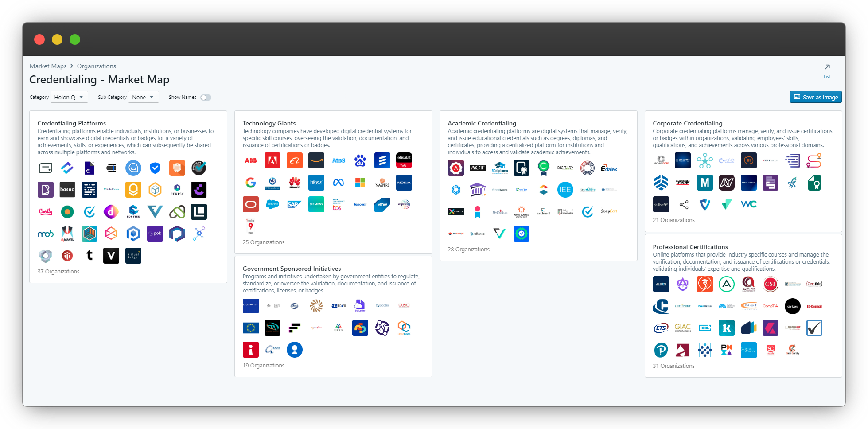Click the Siemens teal logo

[316, 204]
